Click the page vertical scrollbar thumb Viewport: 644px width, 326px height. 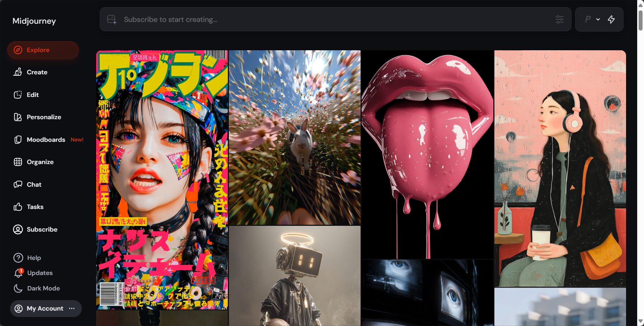(640, 21)
